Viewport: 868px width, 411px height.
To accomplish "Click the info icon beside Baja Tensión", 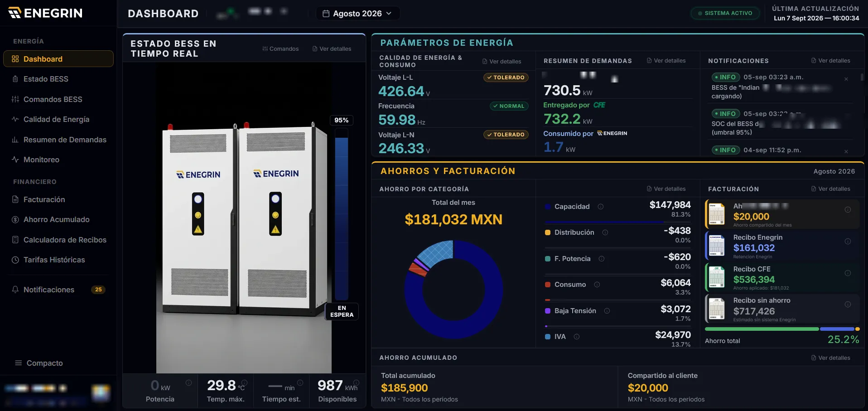I will (x=607, y=311).
